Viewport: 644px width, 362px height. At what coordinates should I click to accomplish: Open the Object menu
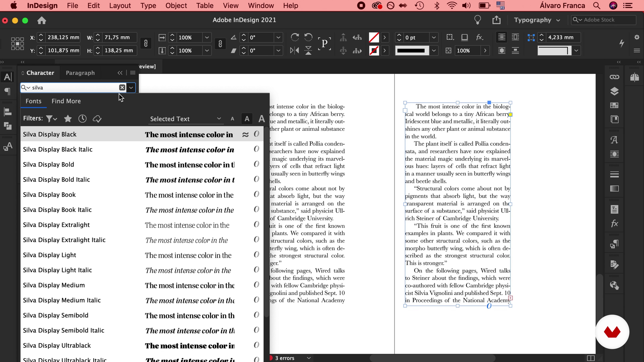coord(176,6)
